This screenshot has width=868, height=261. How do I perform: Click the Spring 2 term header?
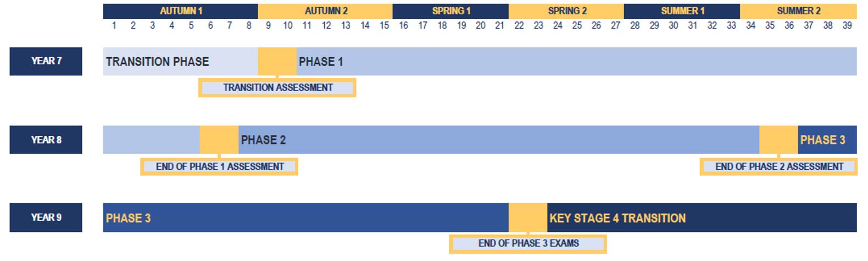(x=566, y=11)
